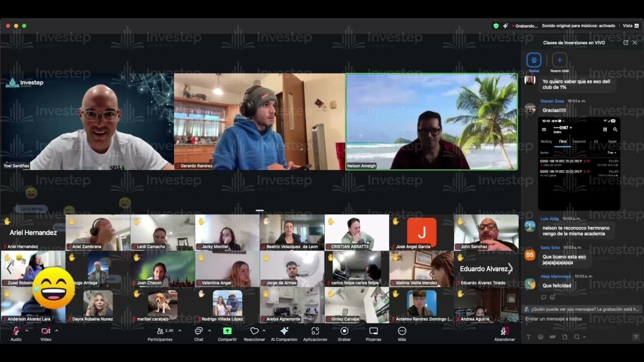The height and width of the screenshot is (362, 644).
Task: Click the sender name Sady Soto
Action: pos(550,247)
